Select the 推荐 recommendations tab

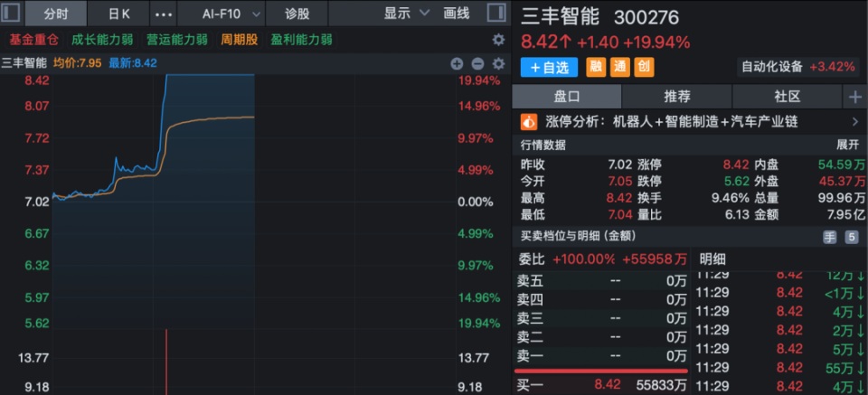(x=677, y=97)
